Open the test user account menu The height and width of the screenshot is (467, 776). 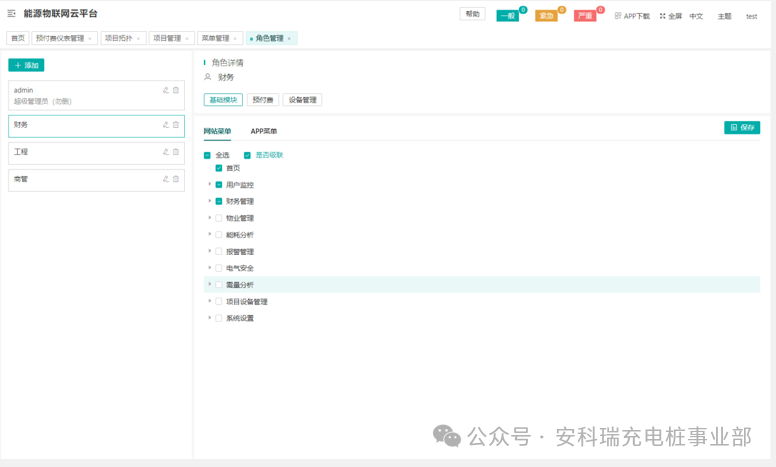point(751,16)
